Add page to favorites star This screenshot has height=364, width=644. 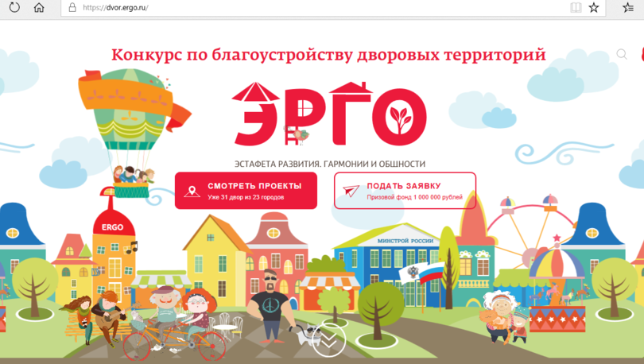click(594, 7)
